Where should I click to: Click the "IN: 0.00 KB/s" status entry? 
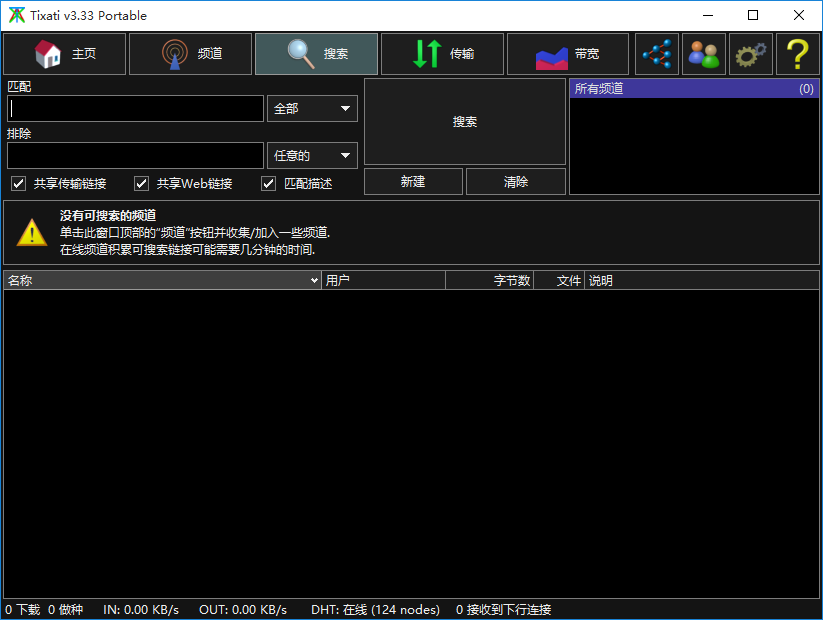click(141, 610)
